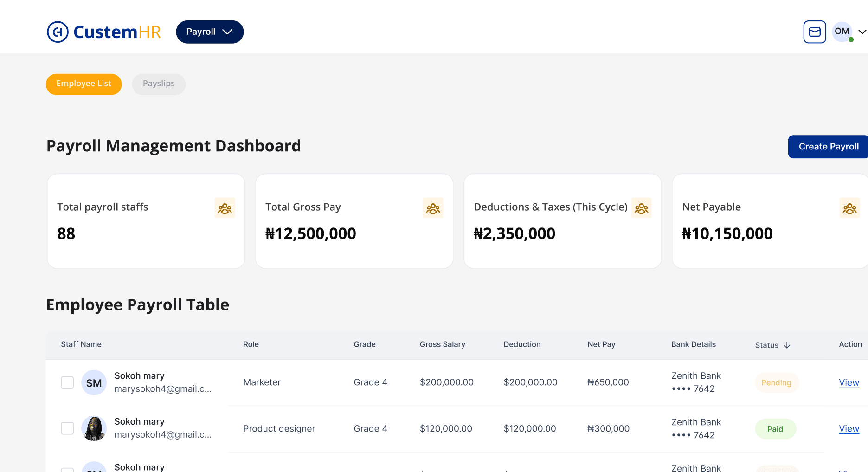Select the Deductions amount ₦2,350,000

(514, 233)
